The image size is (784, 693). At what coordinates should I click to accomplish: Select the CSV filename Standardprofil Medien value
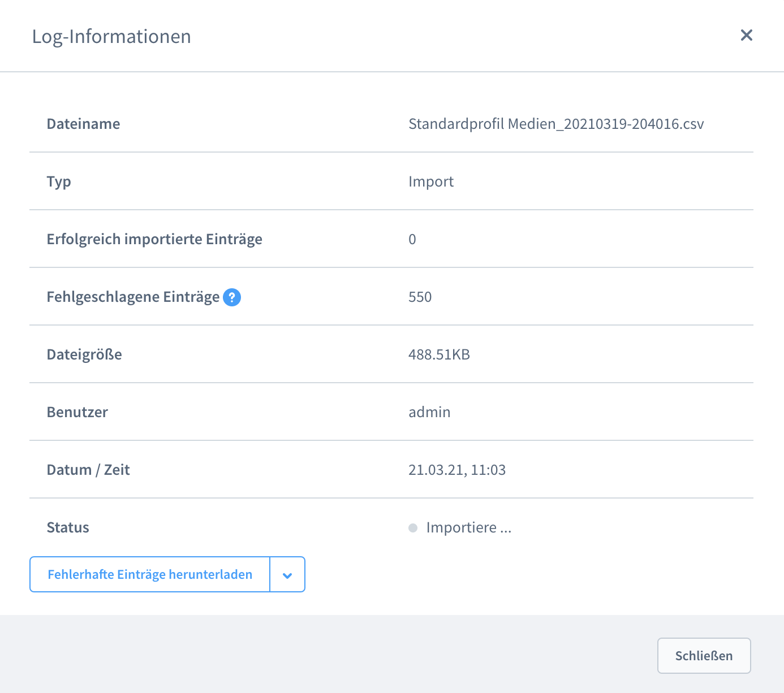pyautogui.click(x=556, y=124)
